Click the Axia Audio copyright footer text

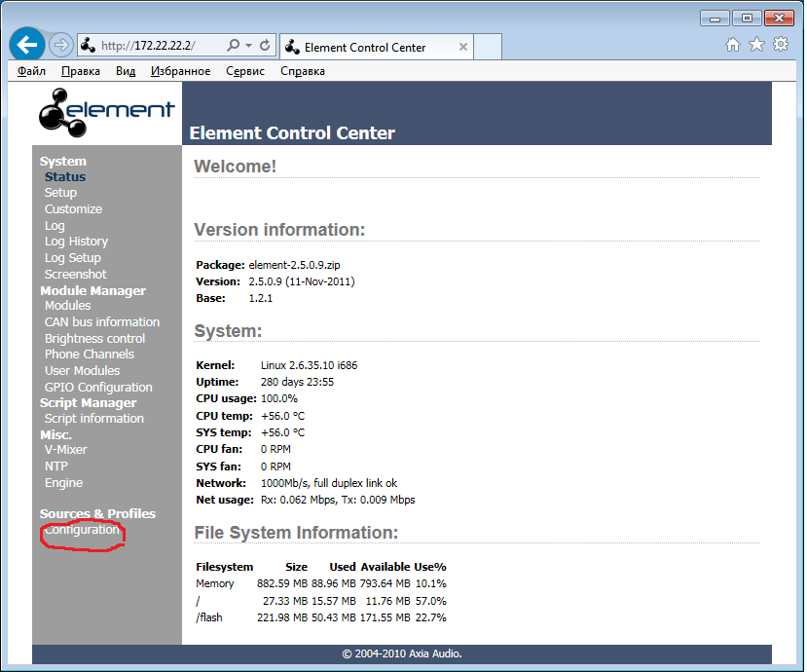coord(402,653)
